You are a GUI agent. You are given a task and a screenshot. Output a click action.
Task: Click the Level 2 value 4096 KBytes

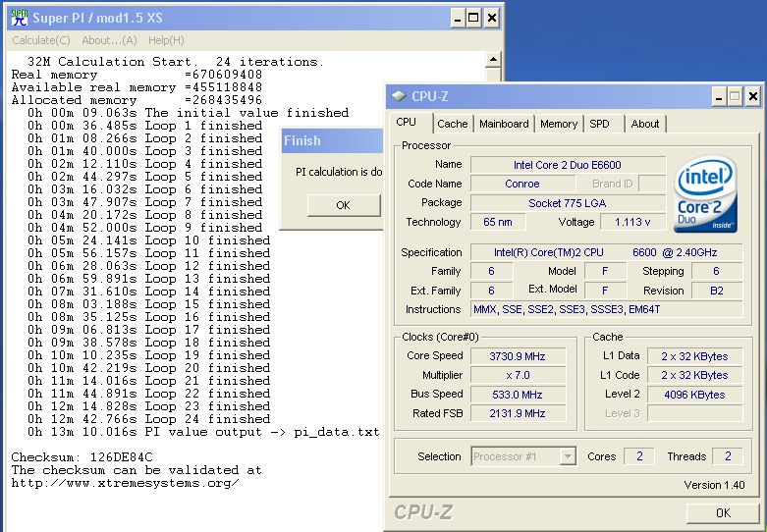tap(694, 395)
